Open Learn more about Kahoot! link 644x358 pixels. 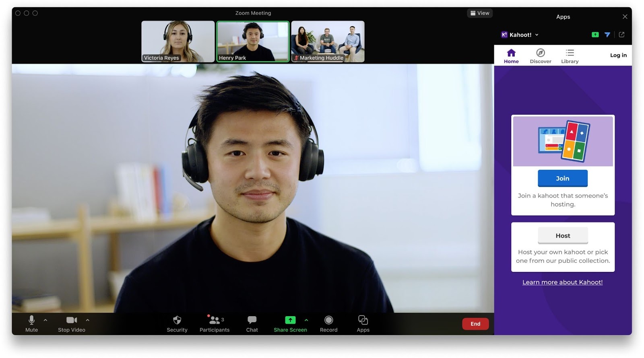(562, 282)
